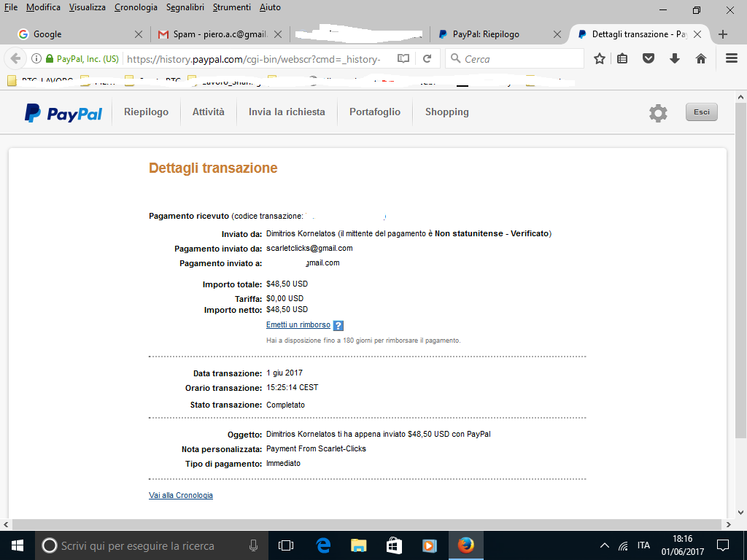The image size is (747, 560).
Task: Open the media player taskbar icon
Action: [430, 545]
